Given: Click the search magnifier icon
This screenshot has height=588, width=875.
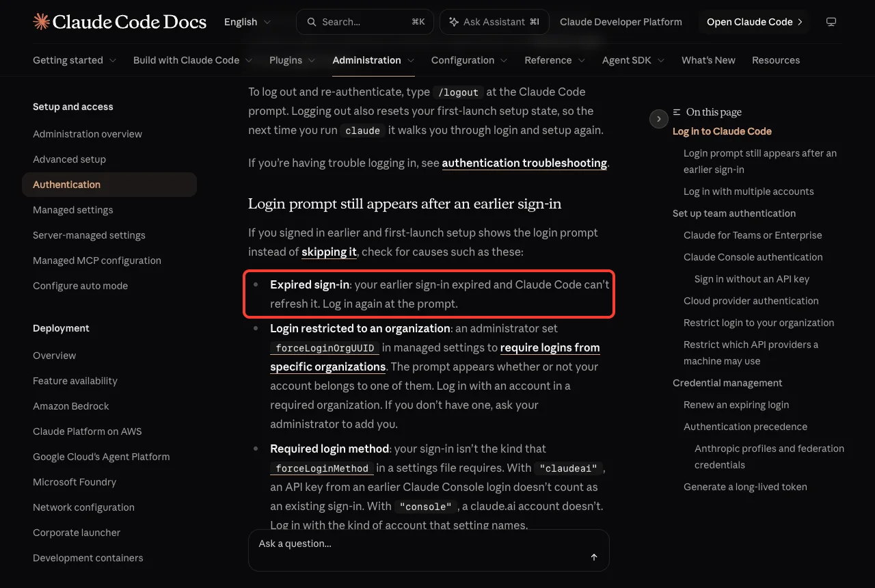Looking at the screenshot, I should (x=312, y=22).
